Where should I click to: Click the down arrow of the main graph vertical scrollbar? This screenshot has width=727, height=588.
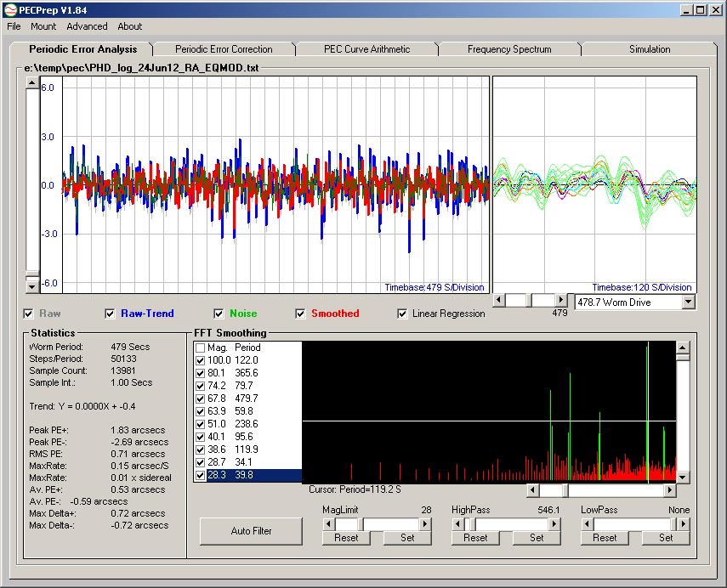click(x=32, y=286)
